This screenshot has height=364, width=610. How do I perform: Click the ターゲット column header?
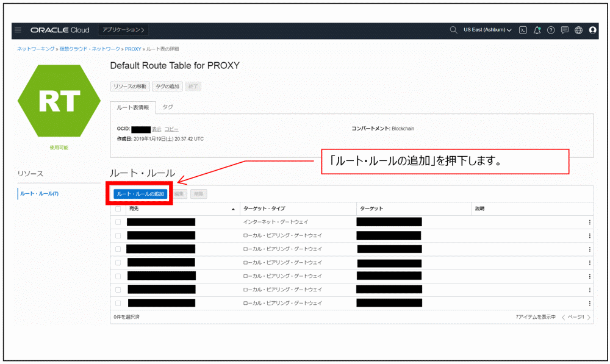click(371, 209)
